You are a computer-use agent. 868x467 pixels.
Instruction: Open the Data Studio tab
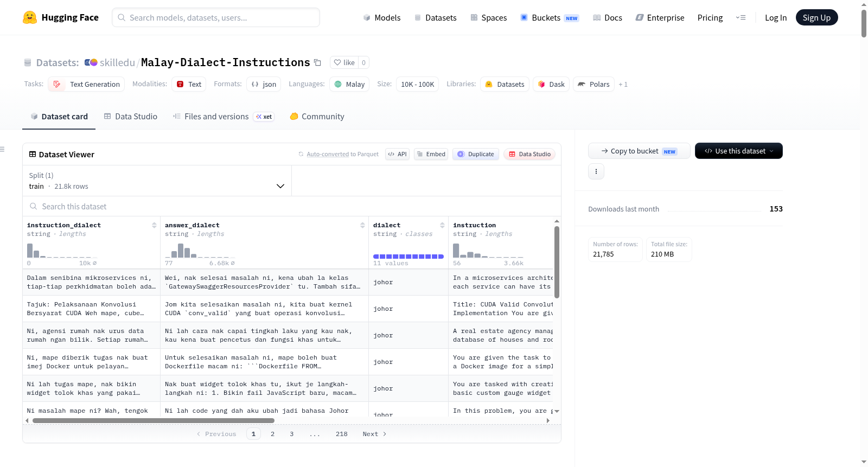click(x=131, y=116)
